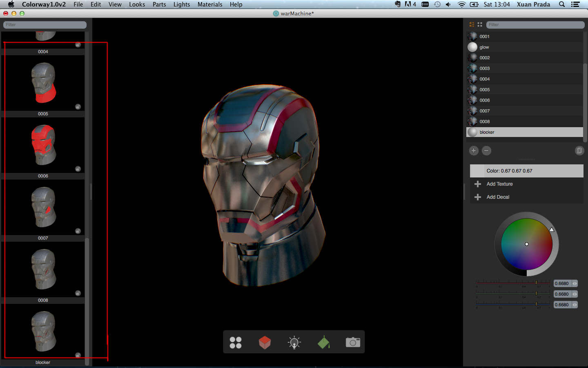Remove material with the minus button
Image resolution: width=588 pixels, height=368 pixels.
[486, 150]
